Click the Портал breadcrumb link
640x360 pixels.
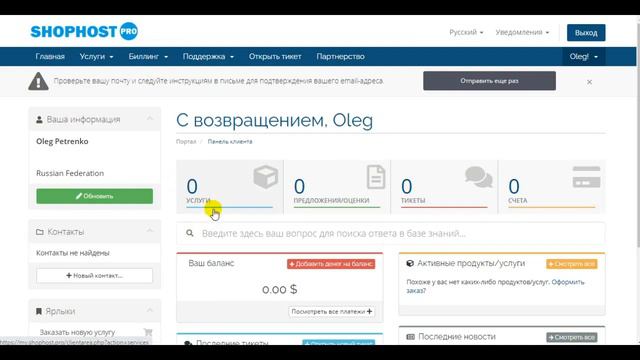pos(186,142)
